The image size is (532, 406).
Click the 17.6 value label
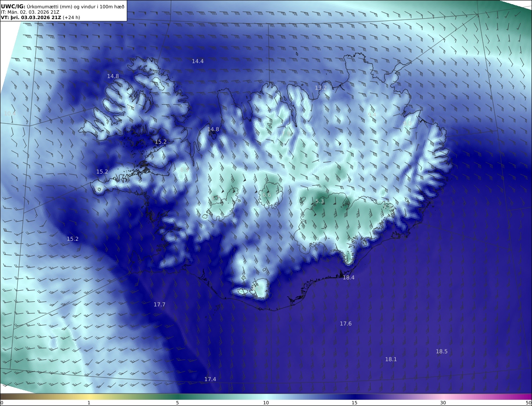346,324
